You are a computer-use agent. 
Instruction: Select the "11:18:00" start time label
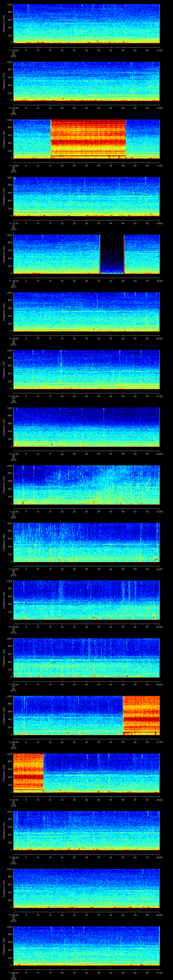pyautogui.click(x=13, y=281)
